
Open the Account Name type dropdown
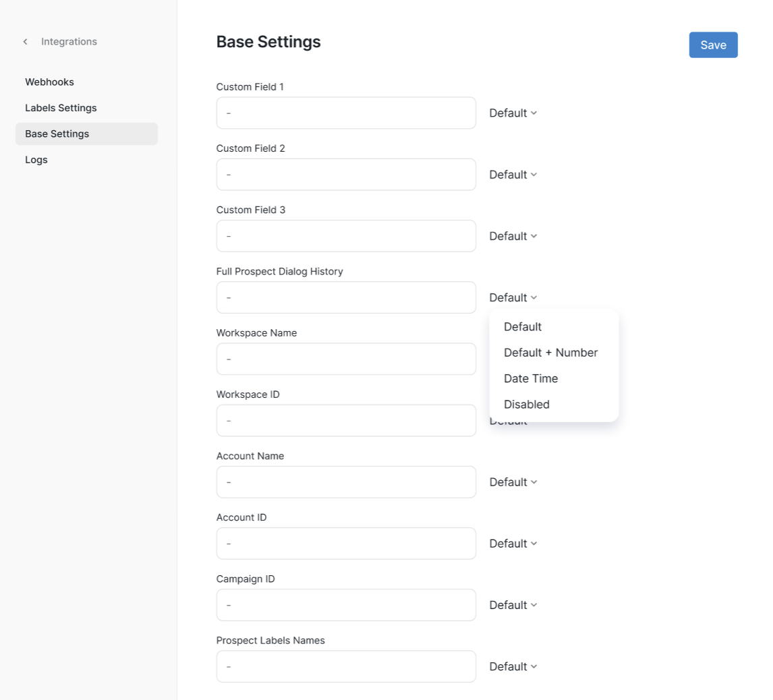pos(513,482)
